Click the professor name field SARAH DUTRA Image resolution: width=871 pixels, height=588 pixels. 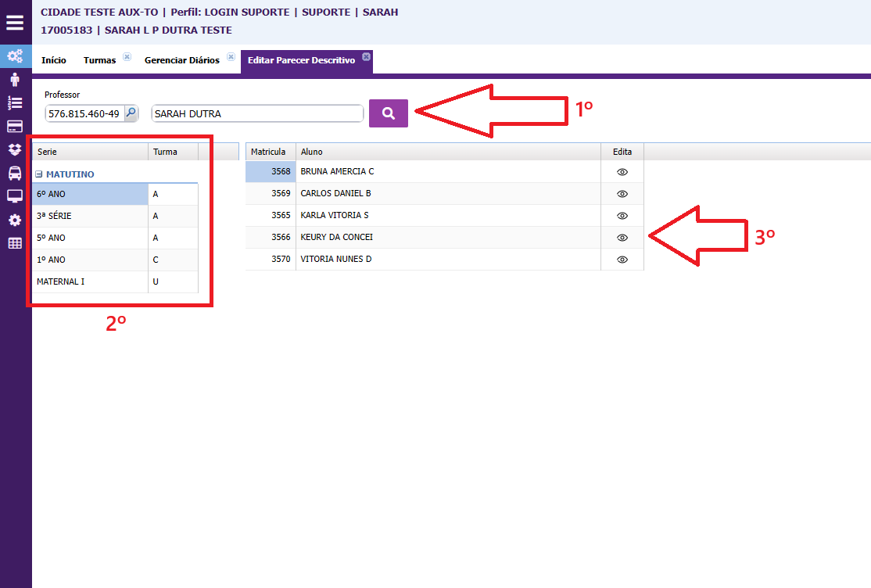coord(257,113)
